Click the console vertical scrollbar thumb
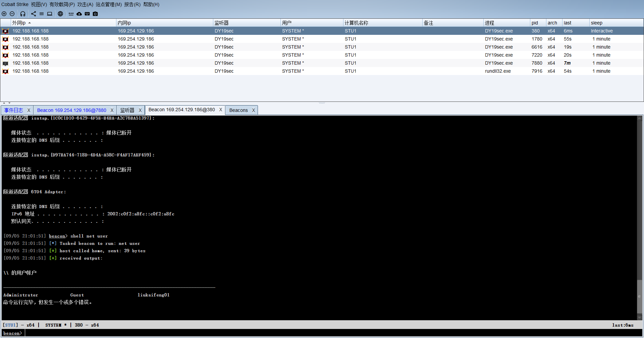Screen dimensions: 644x338 coord(640,296)
